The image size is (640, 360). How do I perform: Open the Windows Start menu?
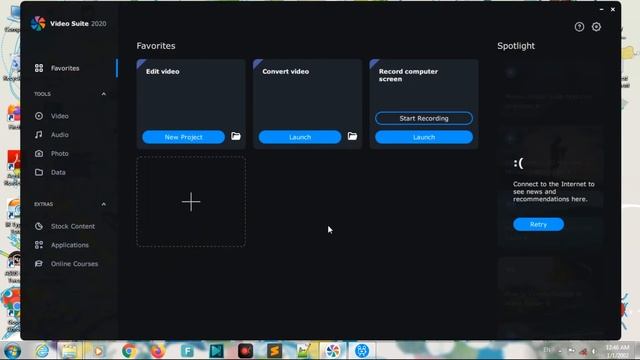12,351
